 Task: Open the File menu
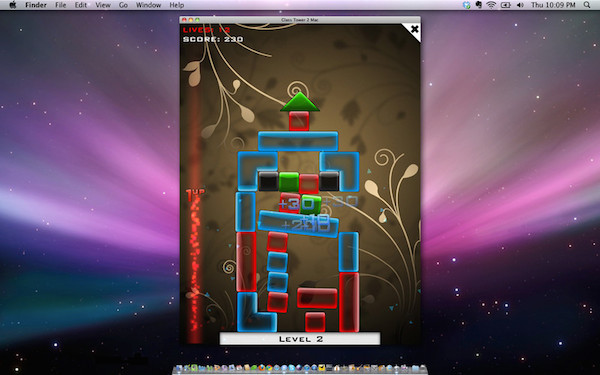point(60,5)
